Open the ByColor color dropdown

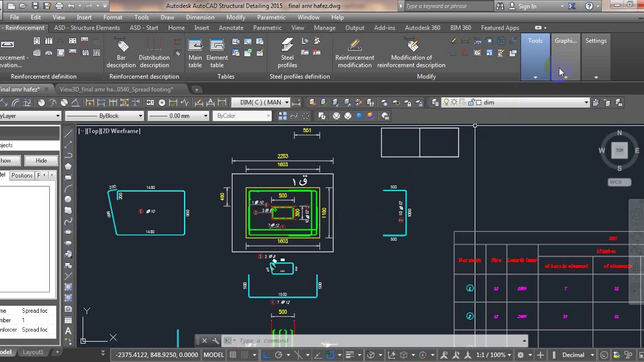point(243,116)
